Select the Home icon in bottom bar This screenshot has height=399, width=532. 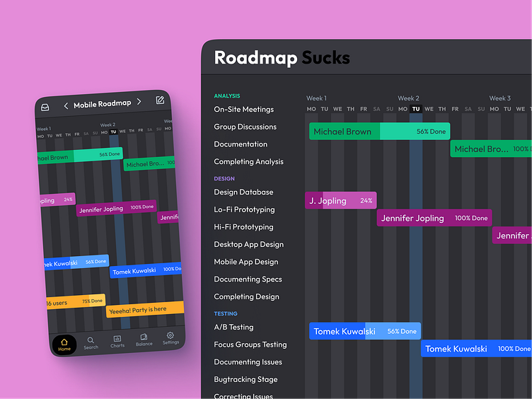(x=64, y=345)
